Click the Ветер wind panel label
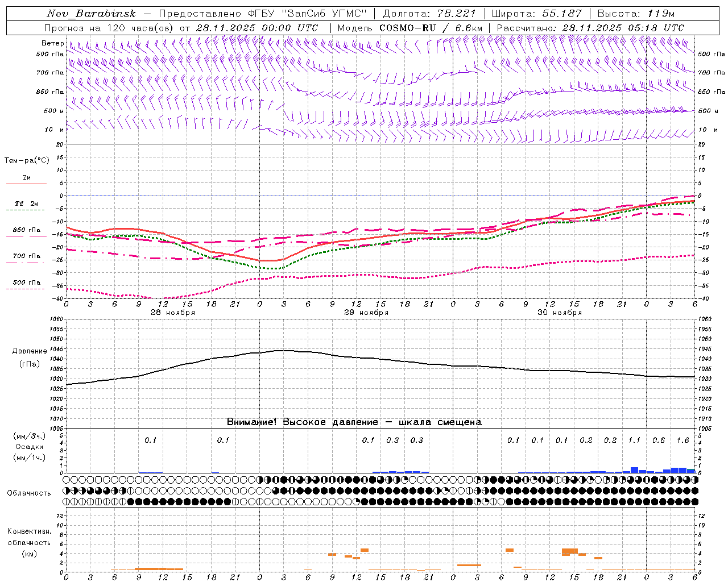Image resolution: width=728 pixels, height=582 pixels. tap(52, 43)
